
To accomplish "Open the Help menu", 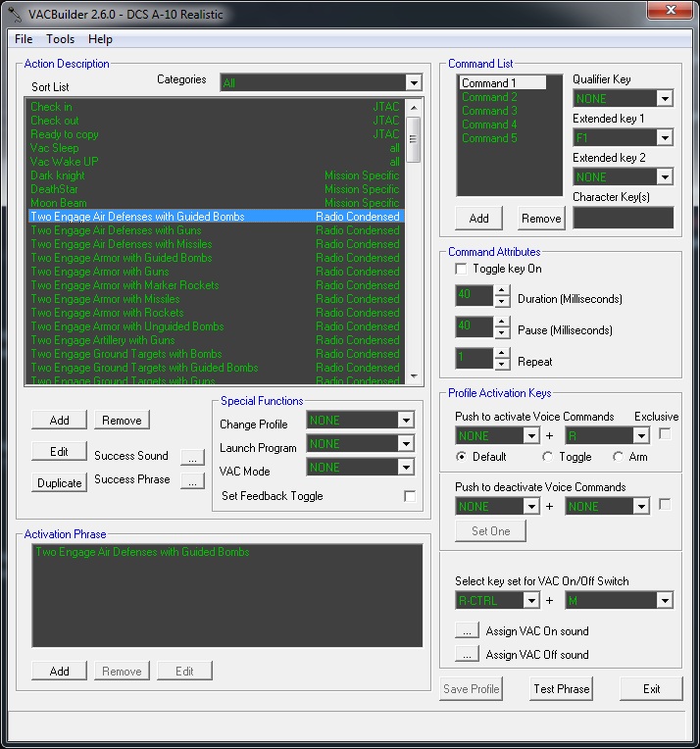I will coord(100,39).
